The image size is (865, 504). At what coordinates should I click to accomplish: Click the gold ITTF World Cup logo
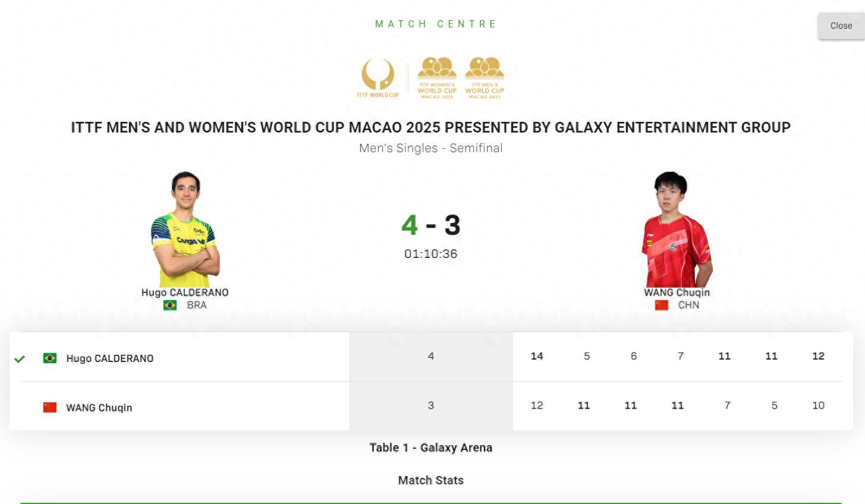click(x=378, y=78)
